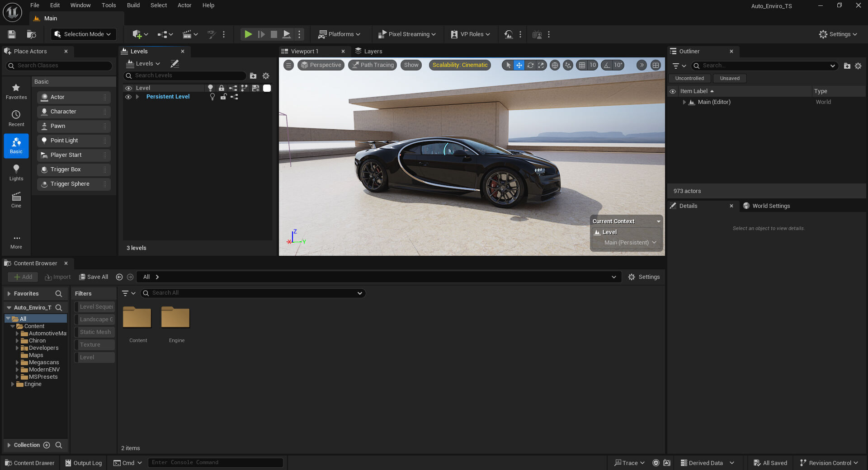Click the add-collection plus icon
The image size is (868, 470).
46,445
